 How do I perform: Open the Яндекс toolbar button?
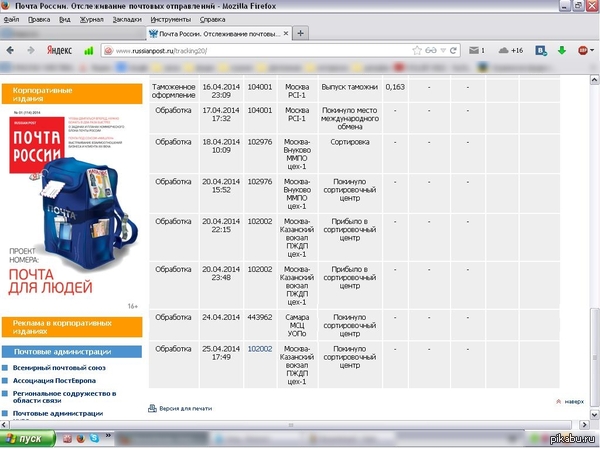(x=58, y=50)
